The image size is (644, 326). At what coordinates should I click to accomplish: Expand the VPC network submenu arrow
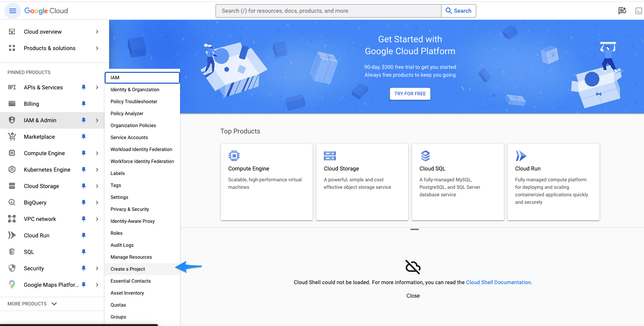(97, 219)
